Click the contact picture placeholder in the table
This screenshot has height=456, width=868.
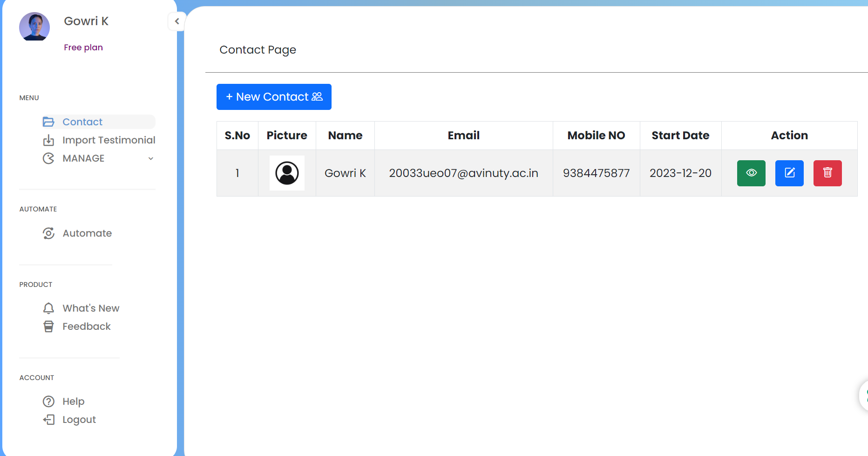tap(287, 173)
